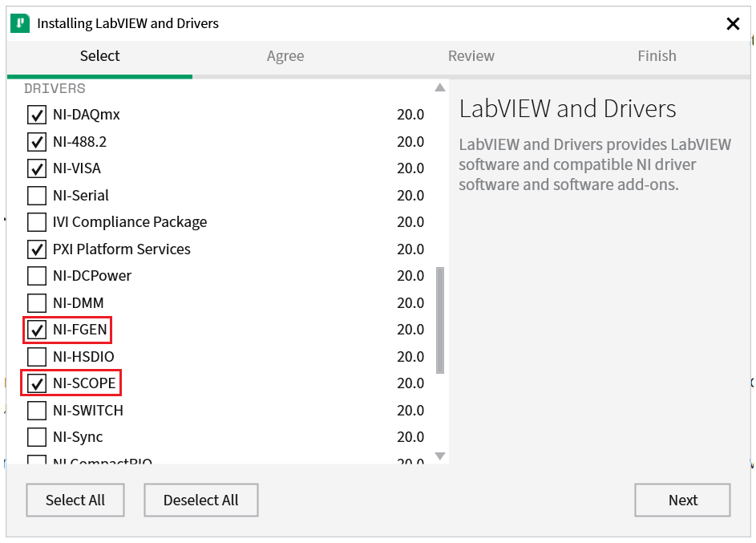Select the NI-HSDIO driver name

point(83,357)
